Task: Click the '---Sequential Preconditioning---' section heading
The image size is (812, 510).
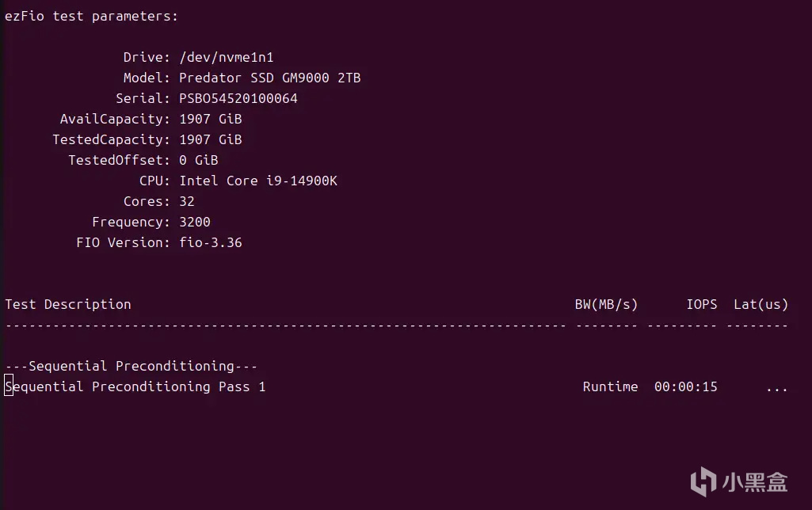Action: pos(132,366)
